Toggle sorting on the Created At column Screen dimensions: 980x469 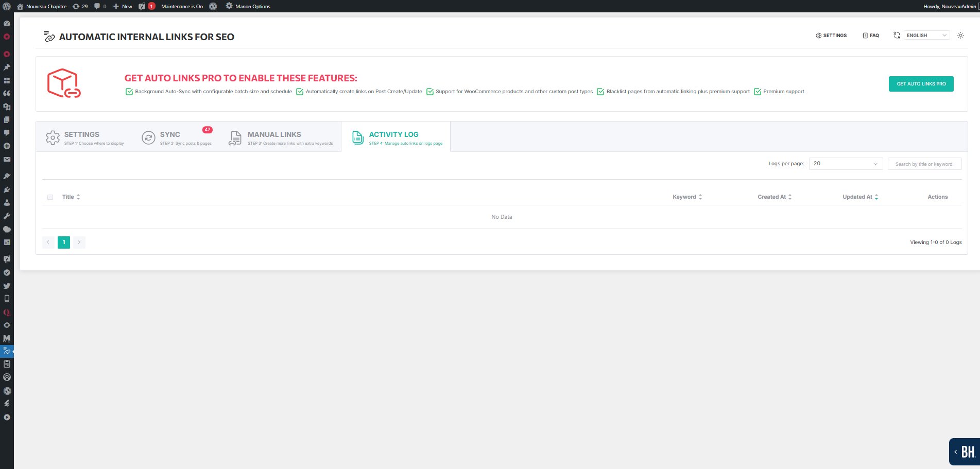(789, 197)
